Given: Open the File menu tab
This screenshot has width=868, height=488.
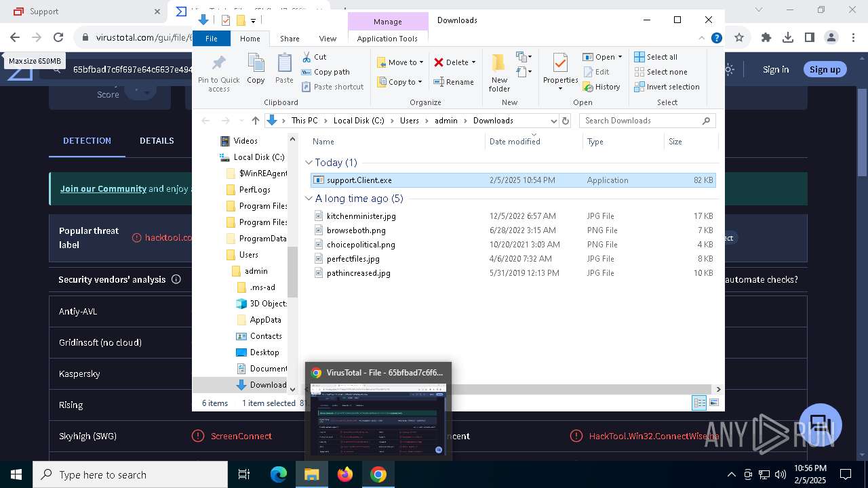Looking at the screenshot, I should [x=212, y=39].
